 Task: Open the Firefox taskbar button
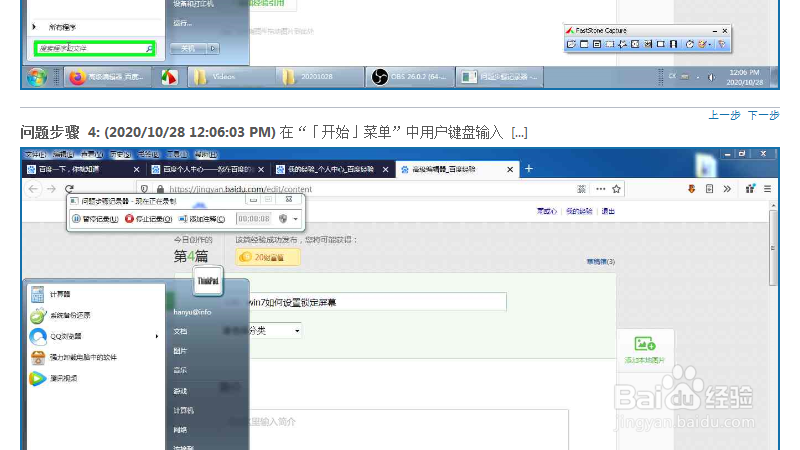click(x=107, y=77)
